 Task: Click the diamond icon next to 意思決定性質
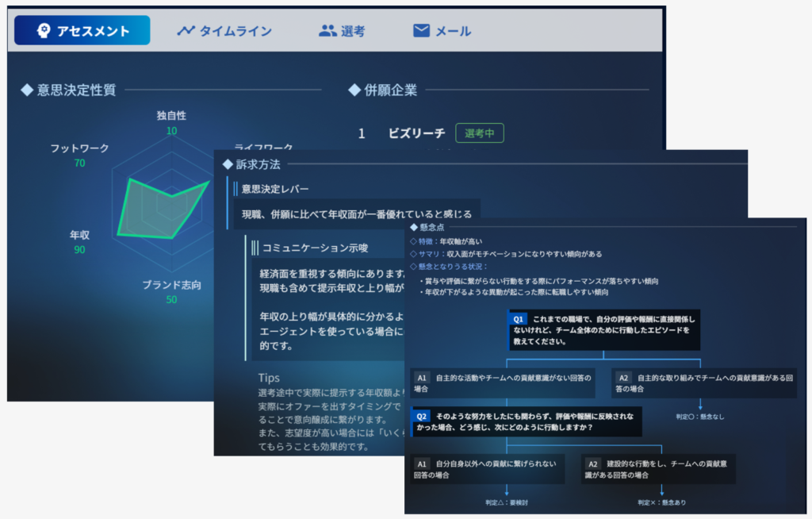click(26, 90)
